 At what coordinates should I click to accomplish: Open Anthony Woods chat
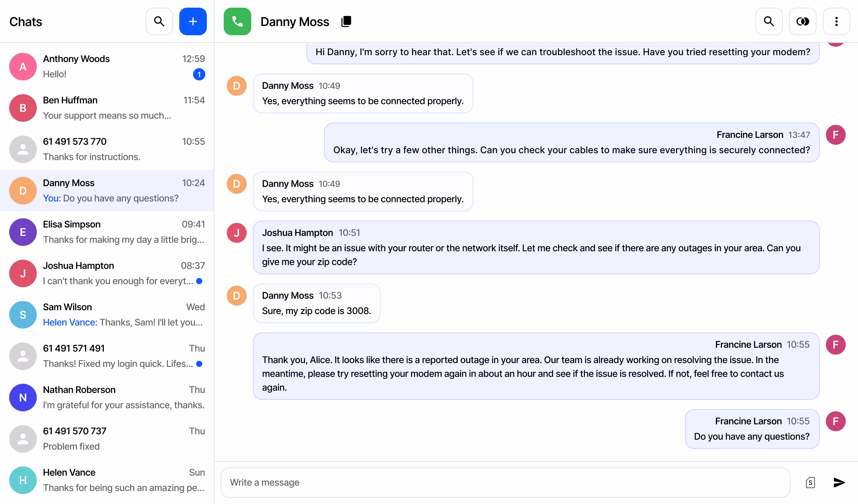(x=107, y=67)
